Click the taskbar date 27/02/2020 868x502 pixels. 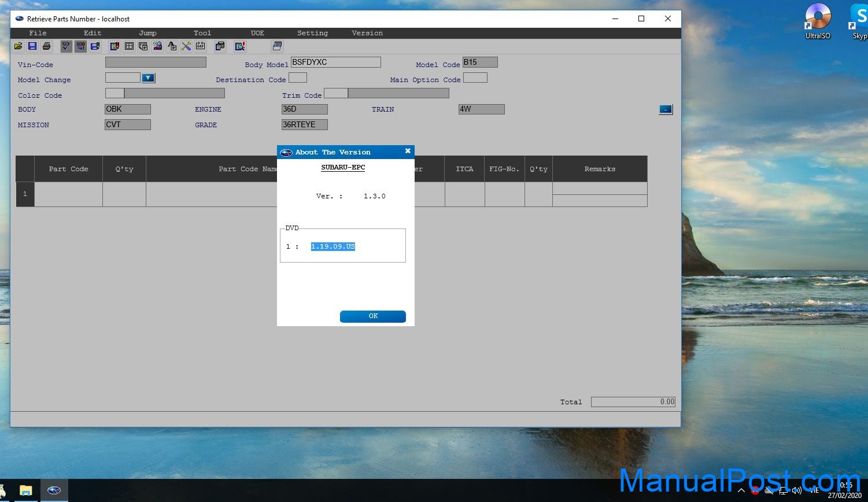pyautogui.click(x=845, y=496)
